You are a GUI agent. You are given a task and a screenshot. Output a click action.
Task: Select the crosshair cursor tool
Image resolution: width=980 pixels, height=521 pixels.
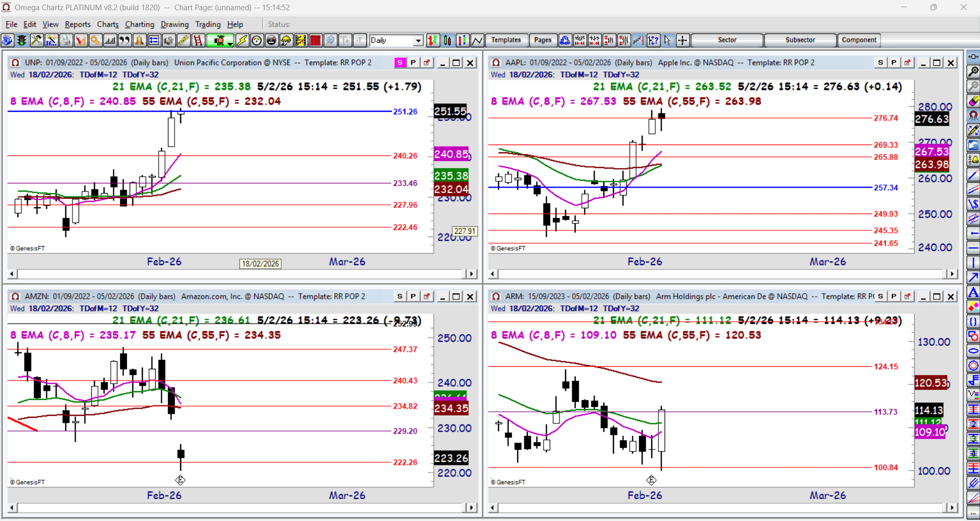pyautogui.click(x=682, y=40)
